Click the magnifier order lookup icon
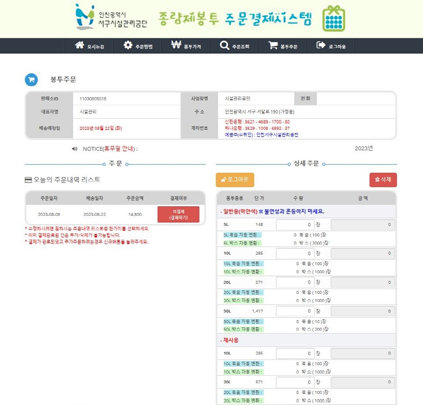The height and width of the screenshot is (405, 423). click(x=224, y=45)
